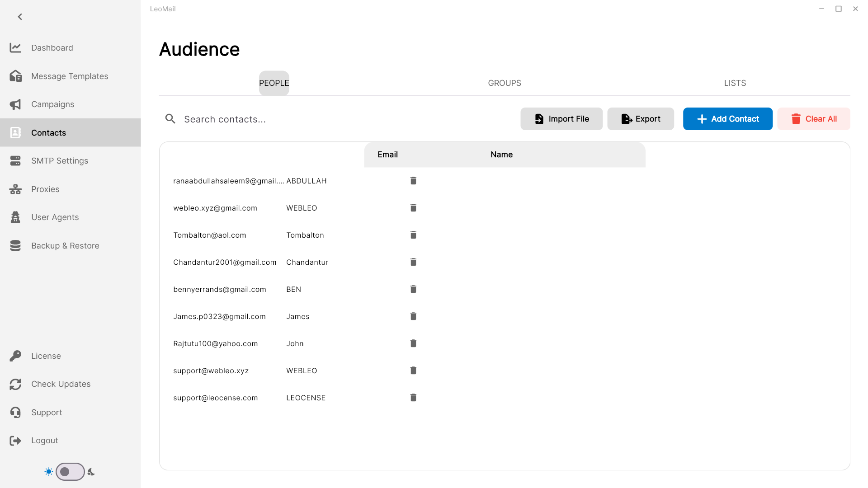Click Backup & Restore database icon
The image size is (868, 488).
[x=15, y=245]
